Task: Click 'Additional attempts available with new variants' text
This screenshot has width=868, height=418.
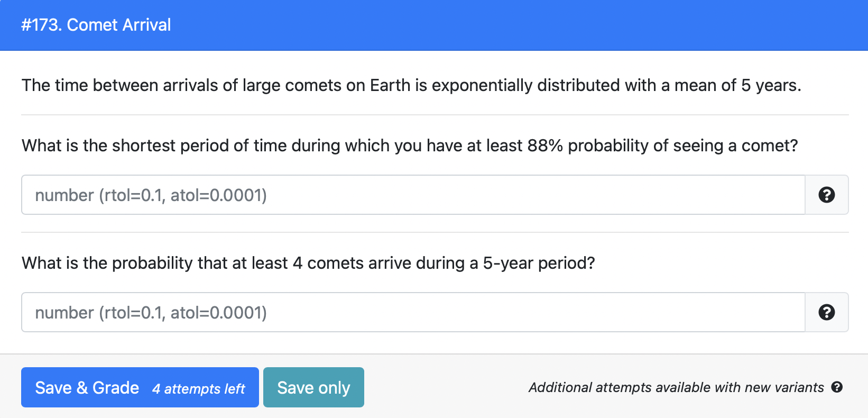Action: (x=676, y=387)
